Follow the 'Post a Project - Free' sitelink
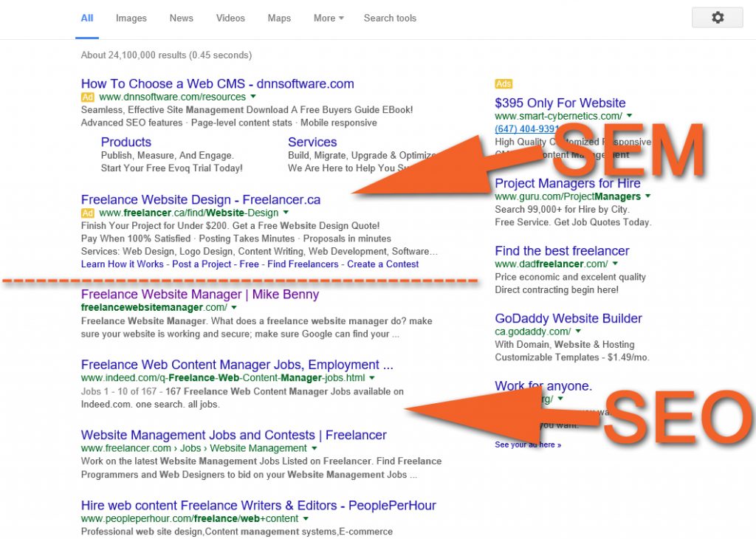The image size is (756, 539). [216, 264]
